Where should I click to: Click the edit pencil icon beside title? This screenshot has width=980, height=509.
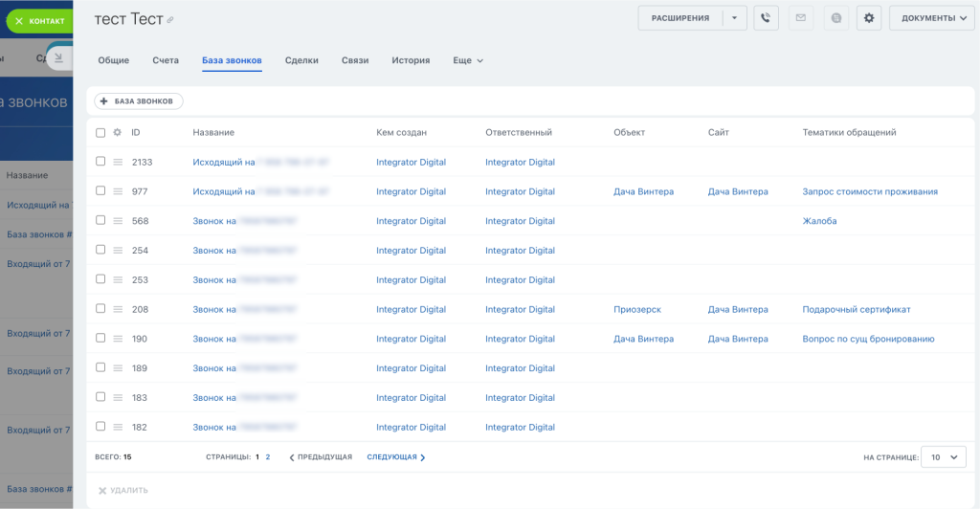(x=170, y=20)
